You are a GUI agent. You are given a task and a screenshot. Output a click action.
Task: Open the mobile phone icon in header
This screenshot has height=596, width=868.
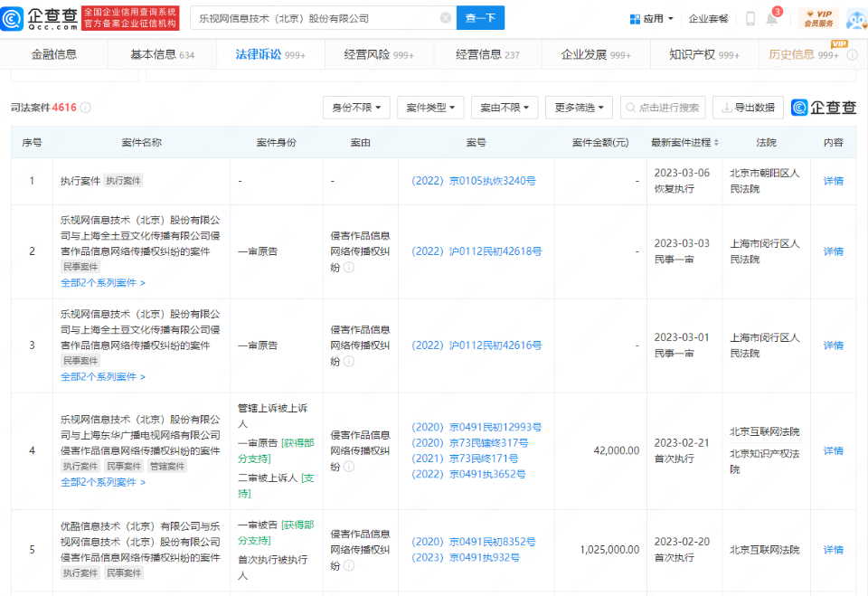[x=750, y=18]
